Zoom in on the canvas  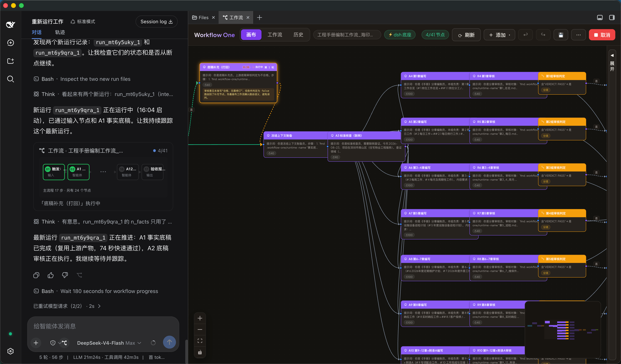200,318
